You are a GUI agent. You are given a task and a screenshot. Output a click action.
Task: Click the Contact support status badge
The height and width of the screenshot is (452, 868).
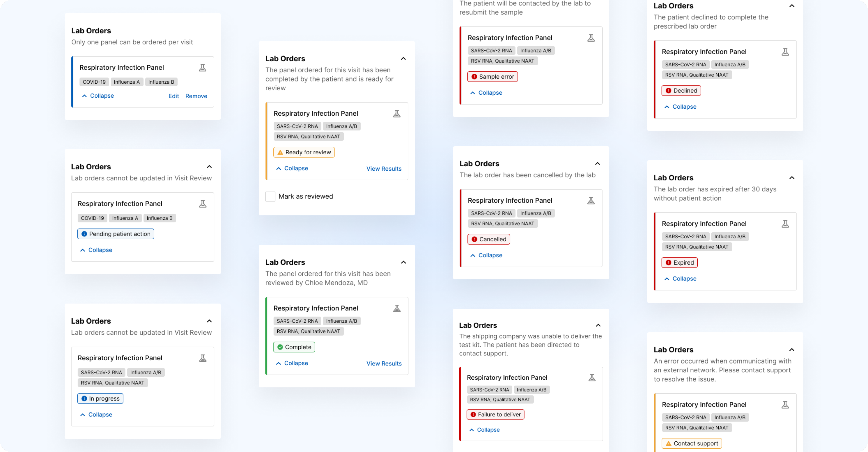click(x=691, y=444)
